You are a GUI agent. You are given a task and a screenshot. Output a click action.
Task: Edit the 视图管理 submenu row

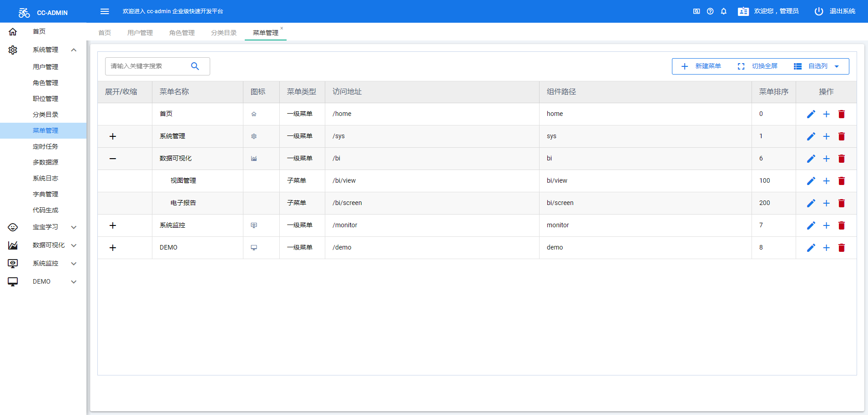coord(811,181)
